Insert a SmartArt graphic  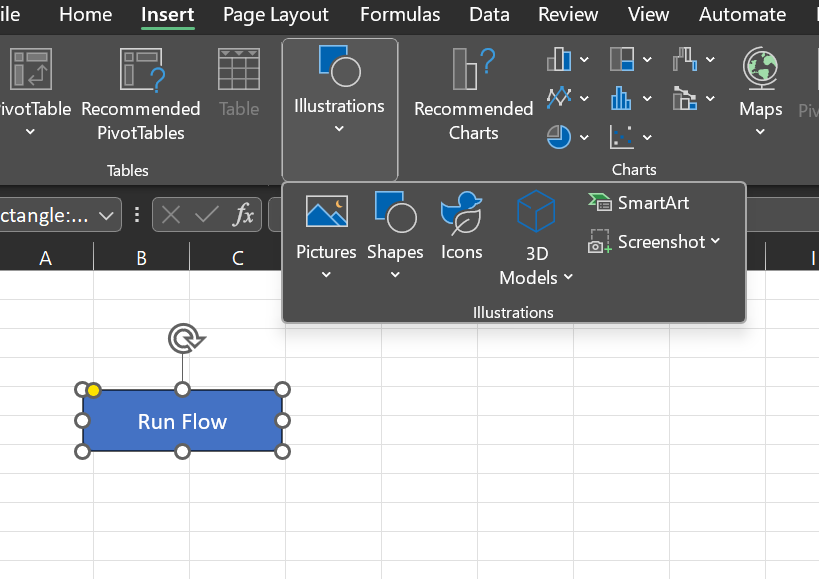click(640, 203)
